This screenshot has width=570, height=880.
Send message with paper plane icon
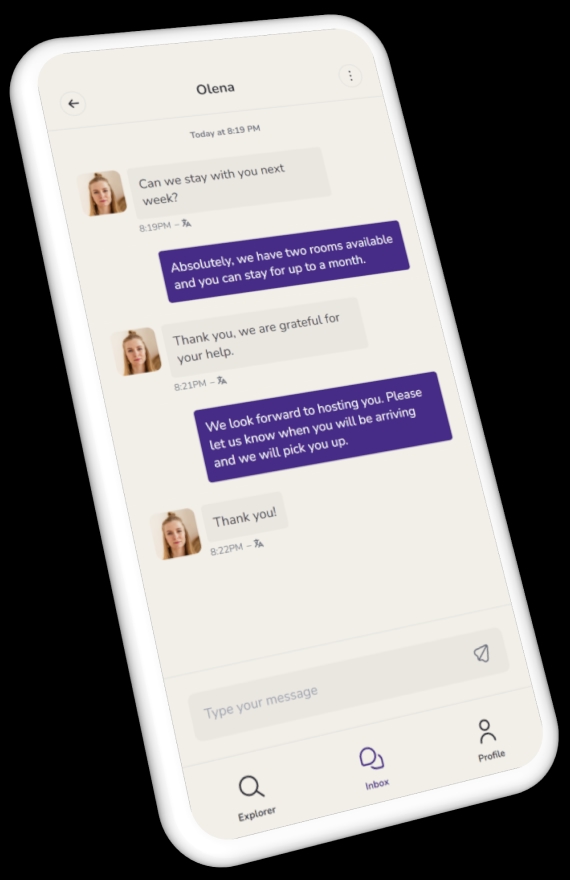pyautogui.click(x=481, y=653)
